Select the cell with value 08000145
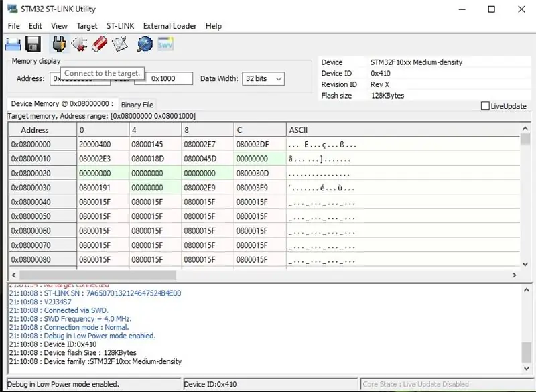This screenshot has width=536, height=392. pyautogui.click(x=155, y=145)
